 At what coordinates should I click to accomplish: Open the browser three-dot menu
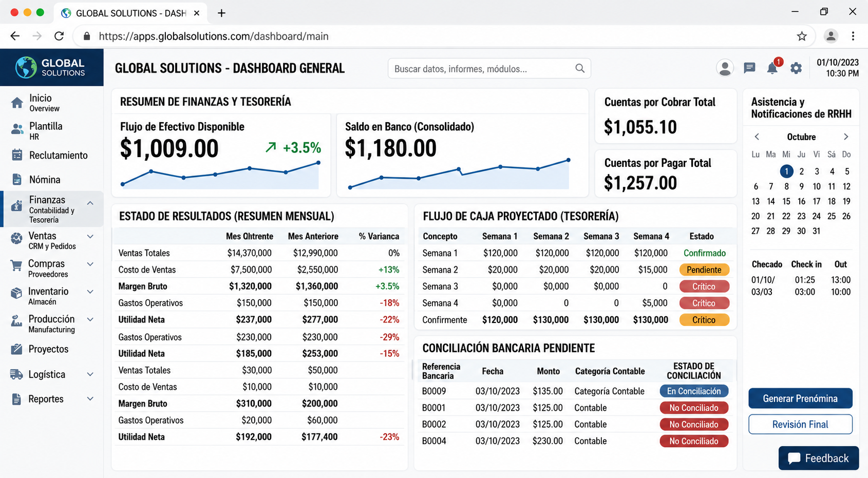[x=853, y=36]
